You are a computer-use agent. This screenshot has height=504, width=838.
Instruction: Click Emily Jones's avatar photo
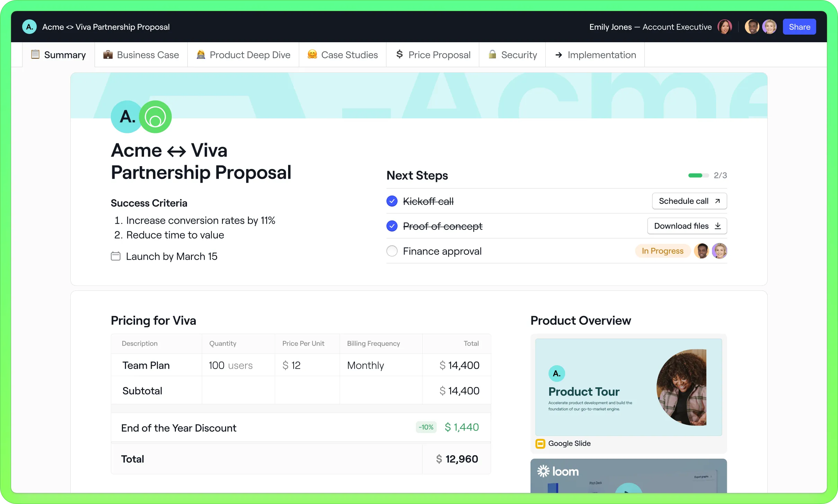[x=724, y=27]
